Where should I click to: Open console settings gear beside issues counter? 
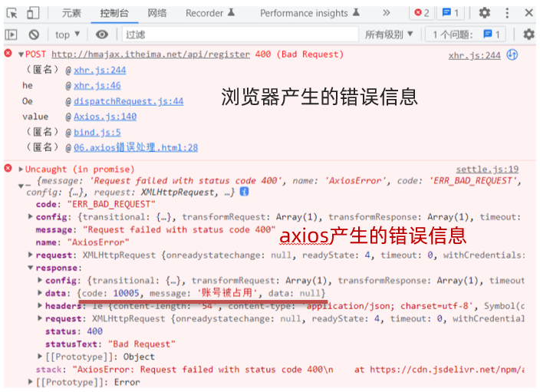coord(528,35)
